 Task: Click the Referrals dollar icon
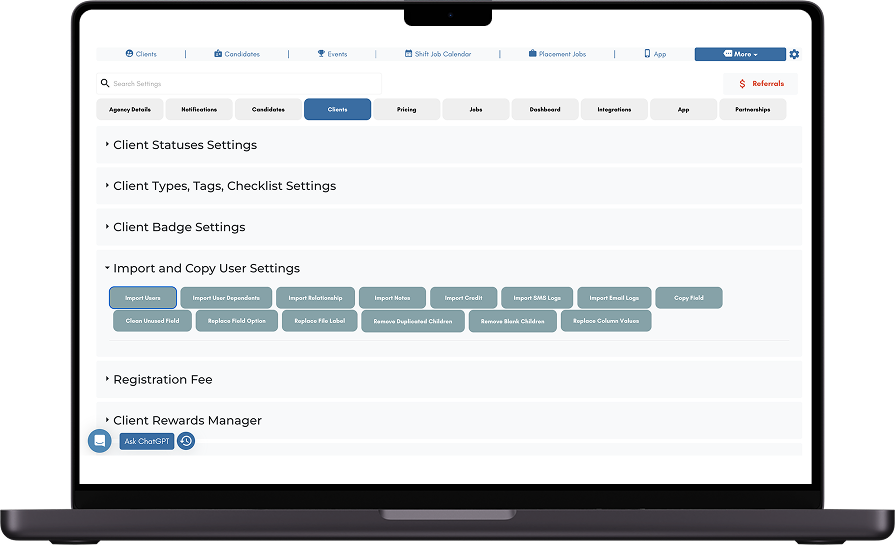742,84
